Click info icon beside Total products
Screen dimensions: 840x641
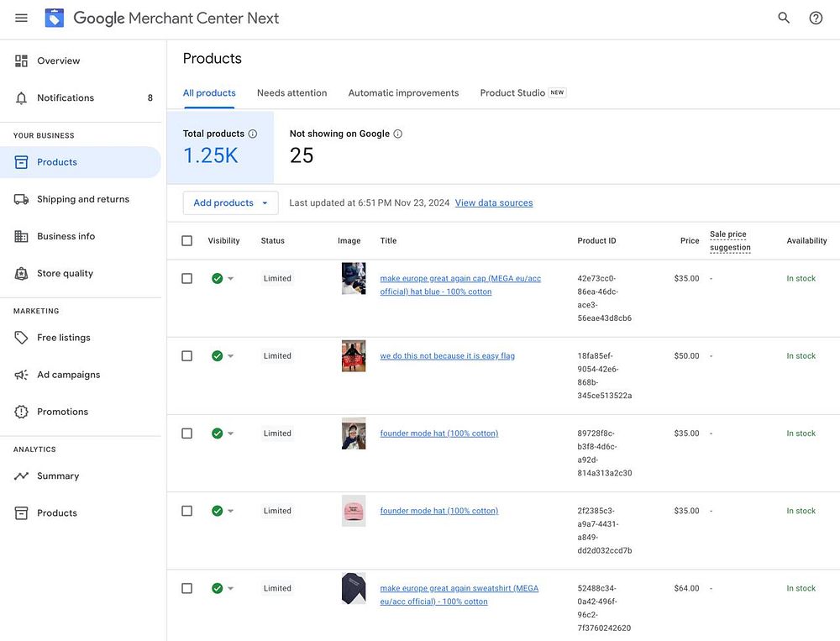[253, 134]
